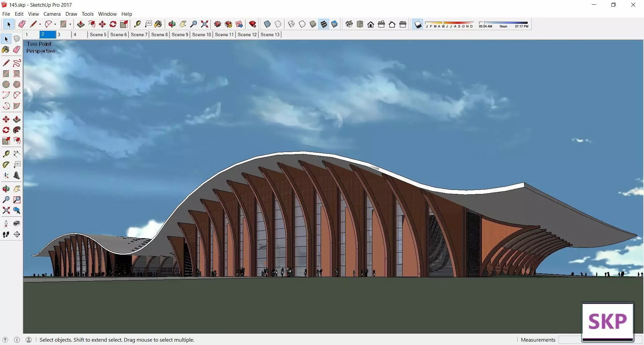Switch to Back view house icon
644x345 pixels.
click(x=392, y=24)
